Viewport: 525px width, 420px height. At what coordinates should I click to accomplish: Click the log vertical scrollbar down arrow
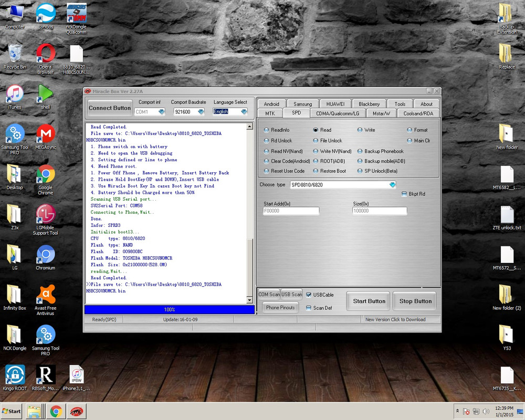coord(249,300)
